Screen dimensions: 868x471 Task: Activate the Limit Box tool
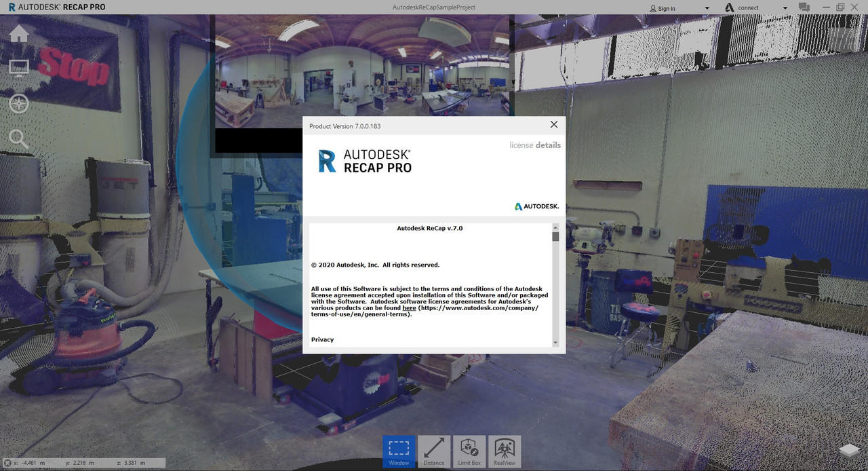coord(469,452)
